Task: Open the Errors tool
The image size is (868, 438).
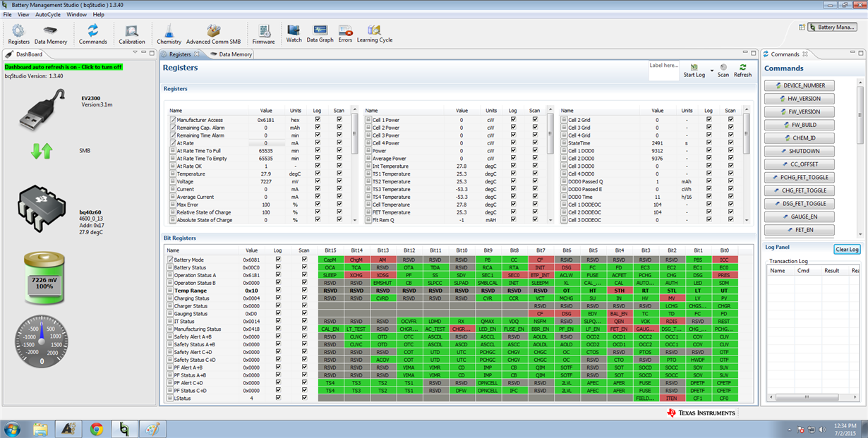Action: tap(345, 34)
